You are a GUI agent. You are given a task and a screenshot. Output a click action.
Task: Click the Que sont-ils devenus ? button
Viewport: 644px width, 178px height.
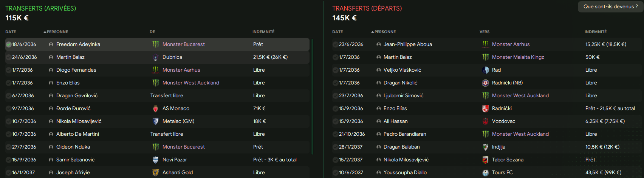click(x=610, y=7)
